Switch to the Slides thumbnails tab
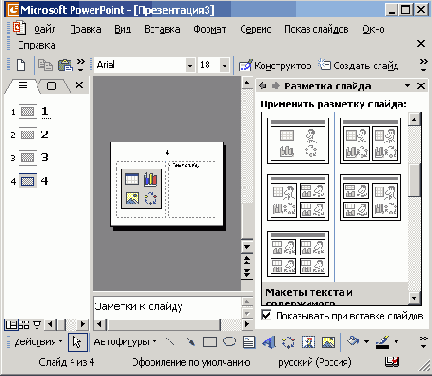 pyautogui.click(x=51, y=86)
